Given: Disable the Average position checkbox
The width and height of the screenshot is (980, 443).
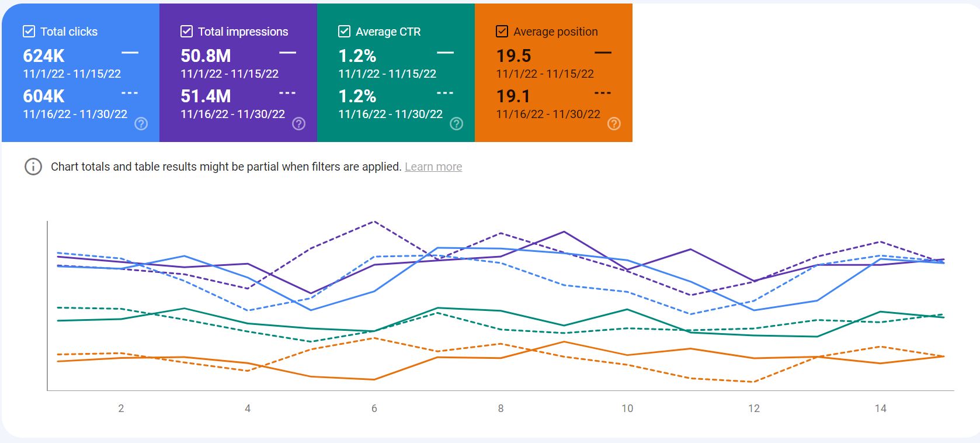Looking at the screenshot, I should tap(501, 31).
